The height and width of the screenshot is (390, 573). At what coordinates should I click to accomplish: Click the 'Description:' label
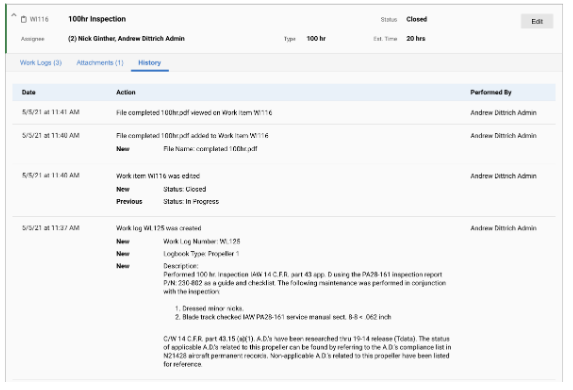(181, 266)
